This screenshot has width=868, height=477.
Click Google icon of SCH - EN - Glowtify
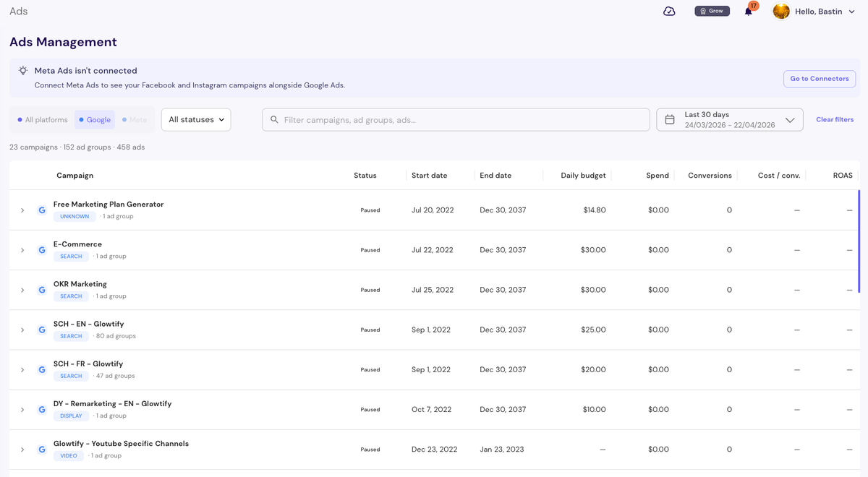(42, 330)
